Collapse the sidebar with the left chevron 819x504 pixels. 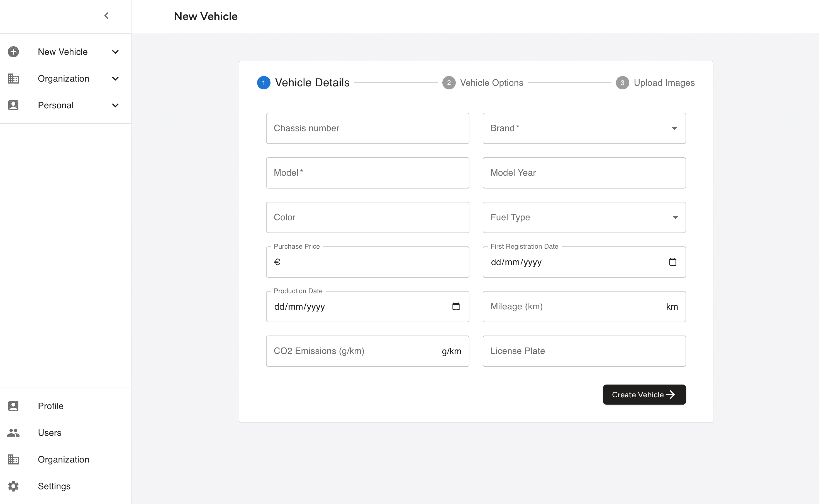coord(106,16)
